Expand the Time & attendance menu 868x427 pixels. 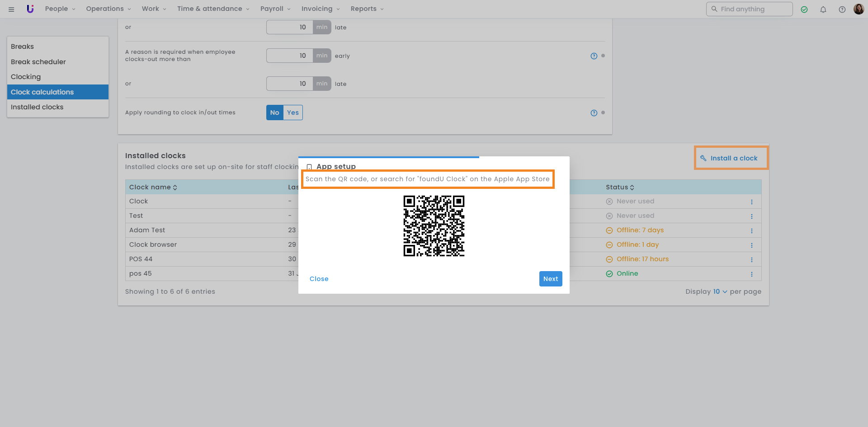[x=213, y=9]
